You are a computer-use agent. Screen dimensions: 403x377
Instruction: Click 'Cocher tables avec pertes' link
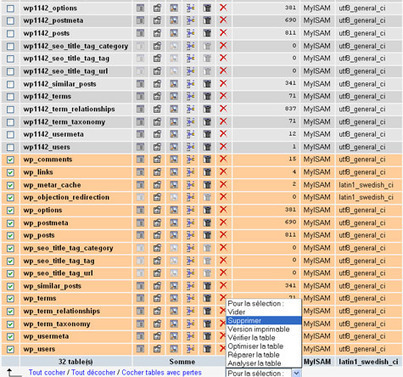click(x=162, y=372)
